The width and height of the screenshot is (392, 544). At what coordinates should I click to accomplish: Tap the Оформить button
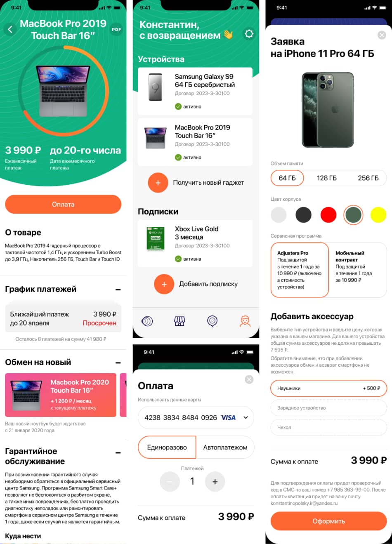328,521
